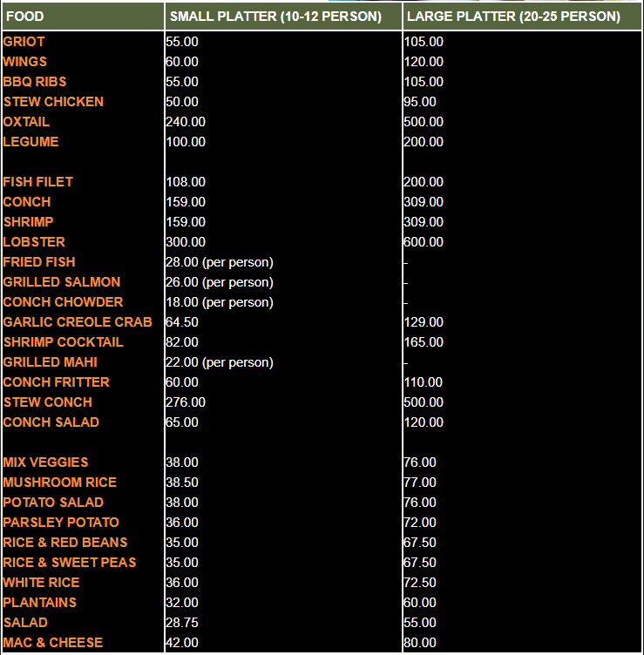
Task: Click the SALAD food name
Action: tap(25, 623)
